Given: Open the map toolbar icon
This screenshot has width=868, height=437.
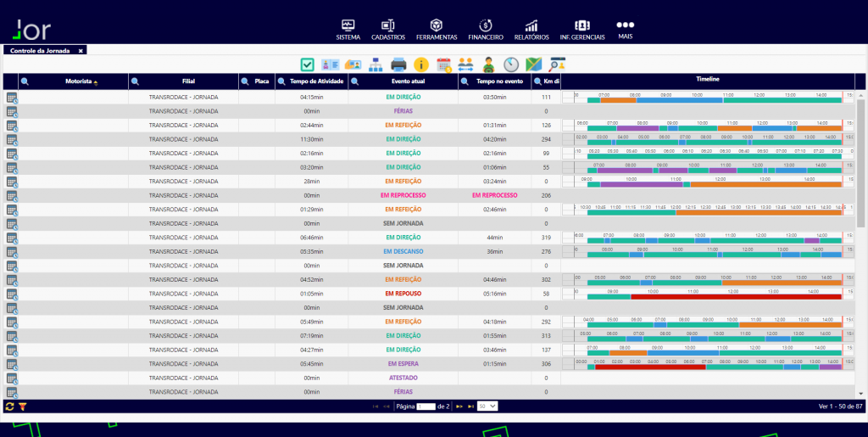Looking at the screenshot, I should tap(534, 64).
